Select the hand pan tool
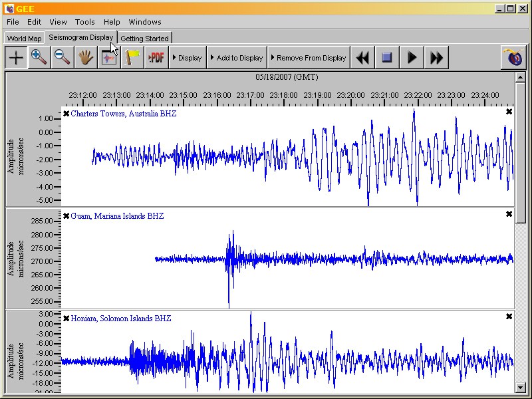The width and height of the screenshot is (532, 399). [x=86, y=58]
